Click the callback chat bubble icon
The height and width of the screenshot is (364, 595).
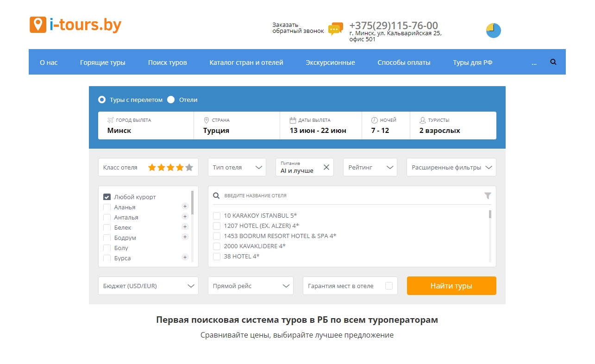pyautogui.click(x=336, y=29)
